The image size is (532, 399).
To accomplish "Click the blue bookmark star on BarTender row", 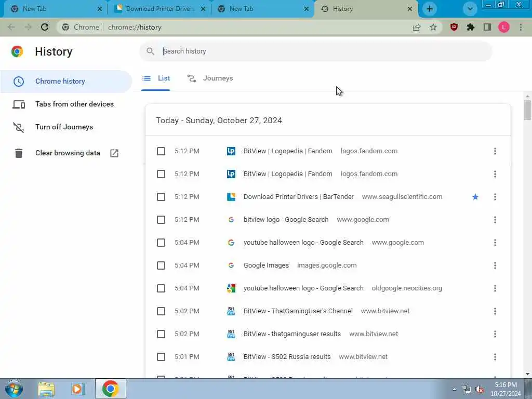I will 475,197.
